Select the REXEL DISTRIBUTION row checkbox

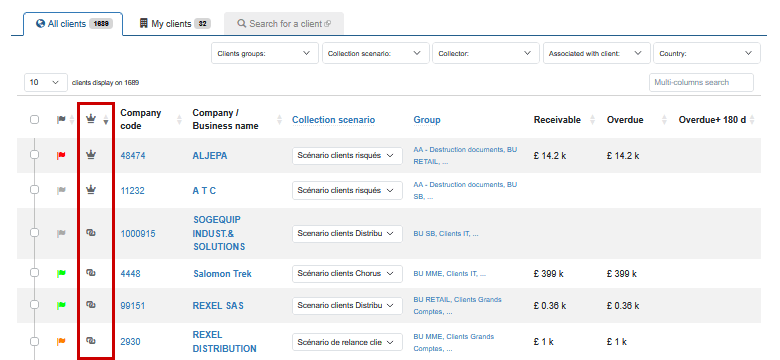pos(34,341)
